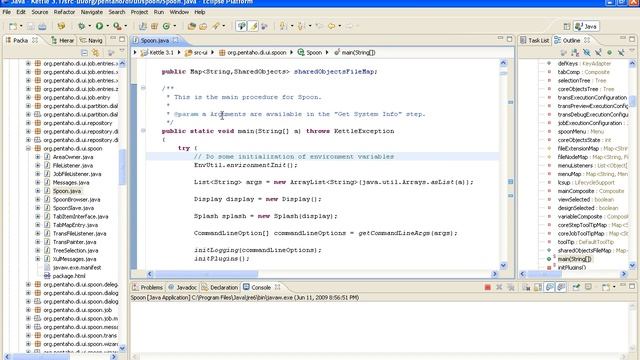This screenshot has height=360, width=640.
Task: Click the Save icon in the toolbar
Action: click(x=31, y=27)
